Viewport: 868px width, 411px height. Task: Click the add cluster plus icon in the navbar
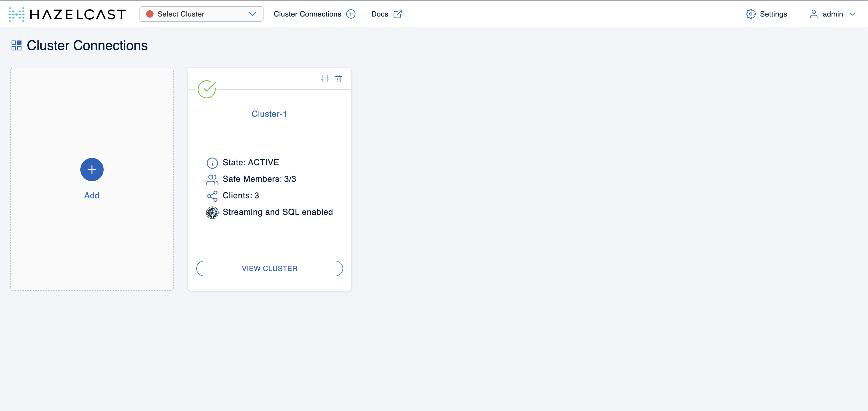tap(351, 14)
